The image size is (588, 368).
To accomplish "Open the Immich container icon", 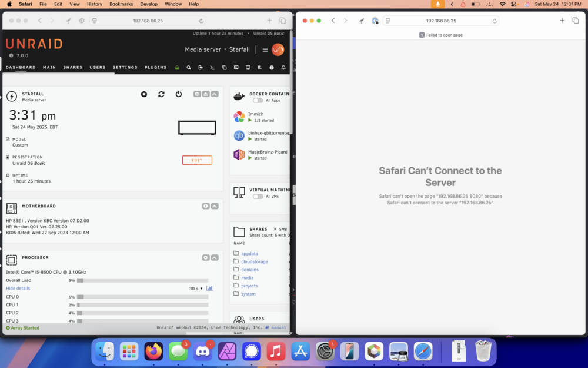I will click(x=239, y=117).
